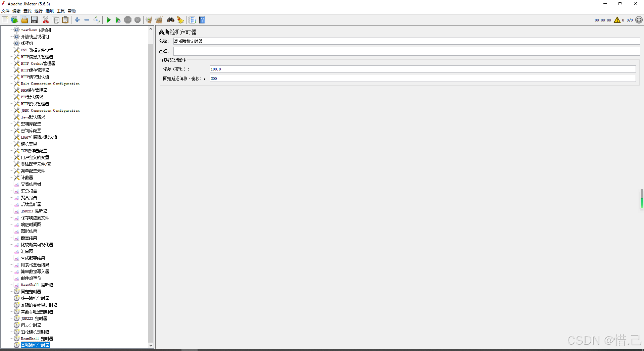The height and width of the screenshot is (351, 644).
Task: Click the Stop test icon
Action: pyautogui.click(x=128, y=20)
